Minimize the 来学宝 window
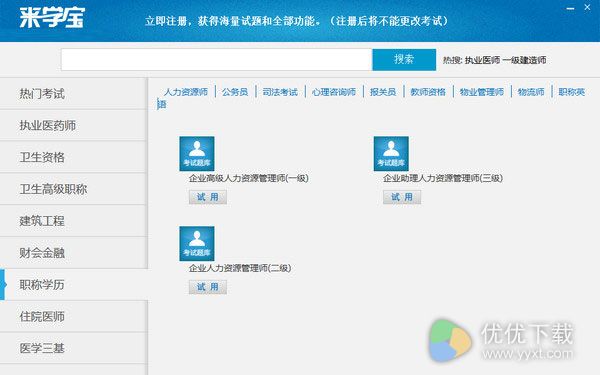 (x=570, y=8)
